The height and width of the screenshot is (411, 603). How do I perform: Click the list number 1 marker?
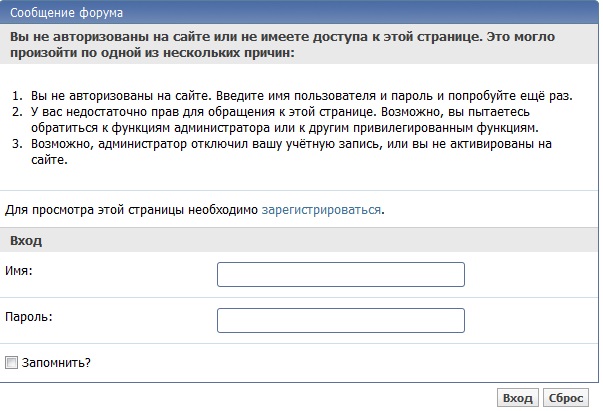[x=17, y=95]
